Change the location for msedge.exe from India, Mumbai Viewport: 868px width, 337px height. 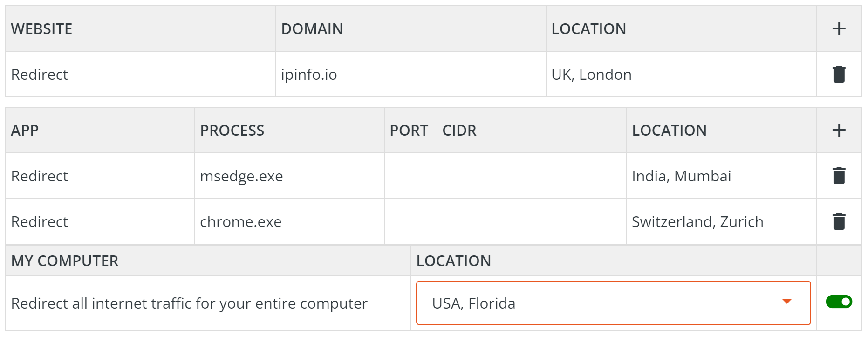click(682, 176)
